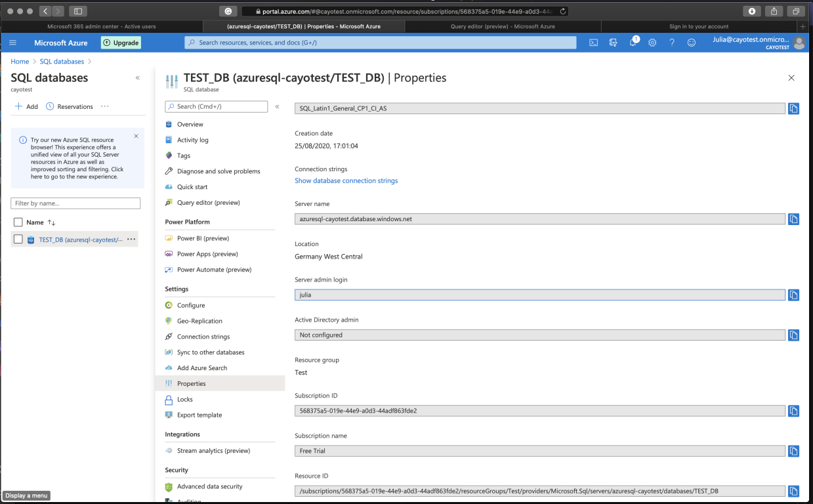Open Cloud Shell icon in top bar
This screenshot has height=504, width=813.
(x=593, y=43)
